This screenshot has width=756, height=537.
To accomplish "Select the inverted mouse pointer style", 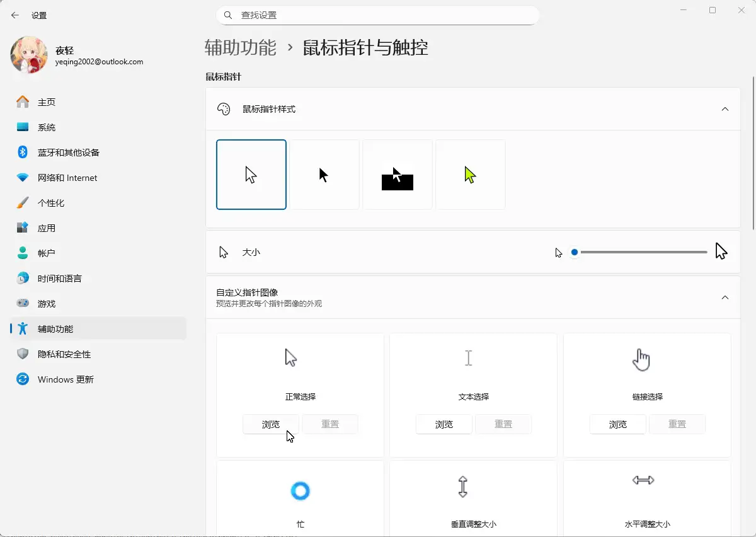I will [398, 175].
